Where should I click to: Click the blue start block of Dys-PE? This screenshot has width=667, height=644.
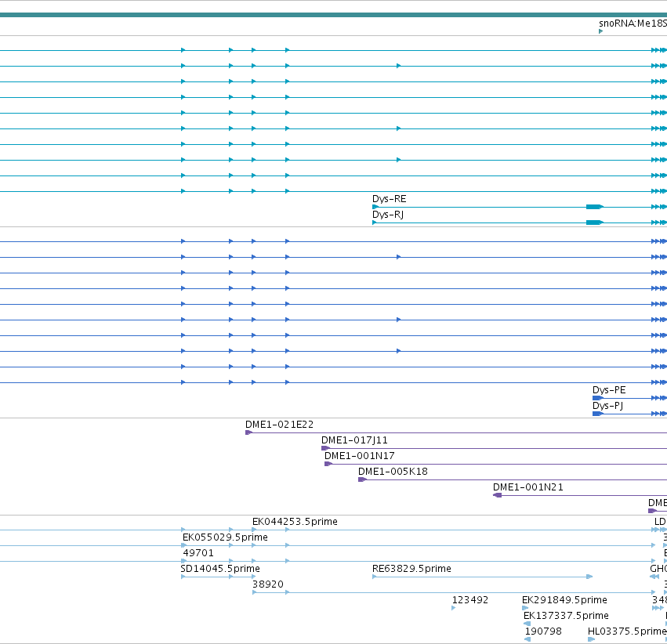pos(598,398)
